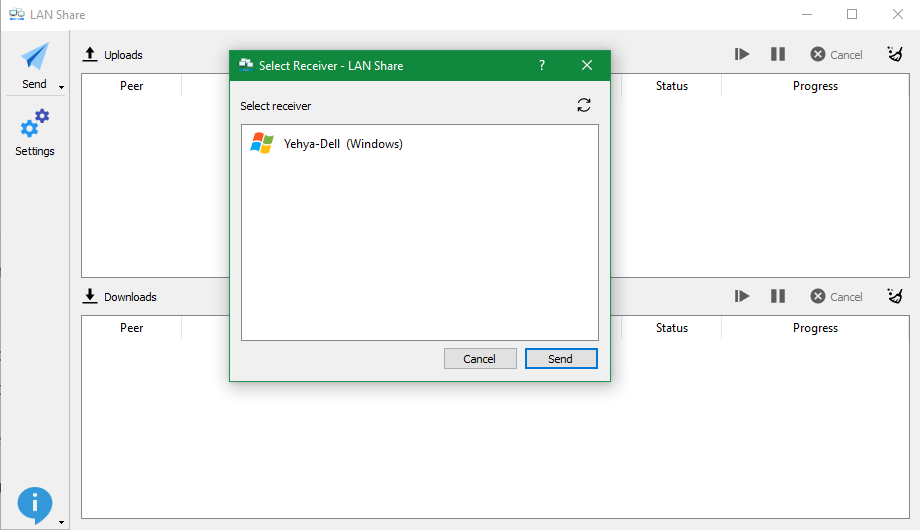The height and width of the screenshot is (530, 920).
Task: Clear completed downloads with broom icon
Action: 895,296
